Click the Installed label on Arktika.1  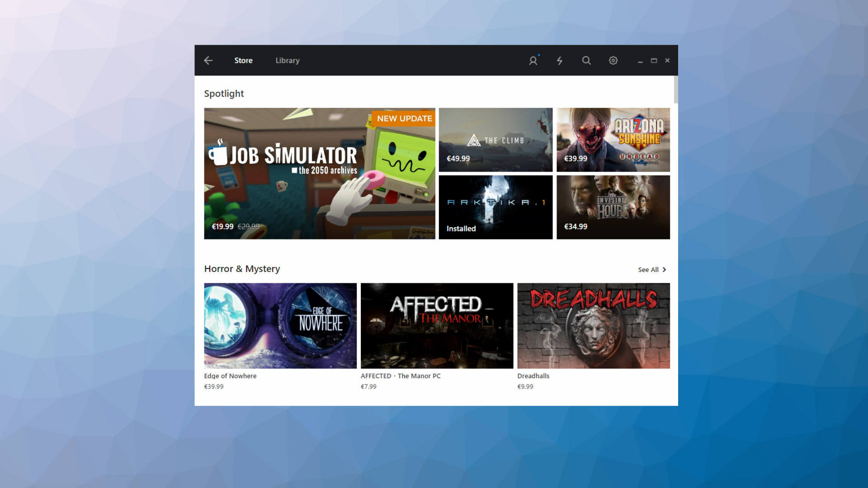[461, 229]
